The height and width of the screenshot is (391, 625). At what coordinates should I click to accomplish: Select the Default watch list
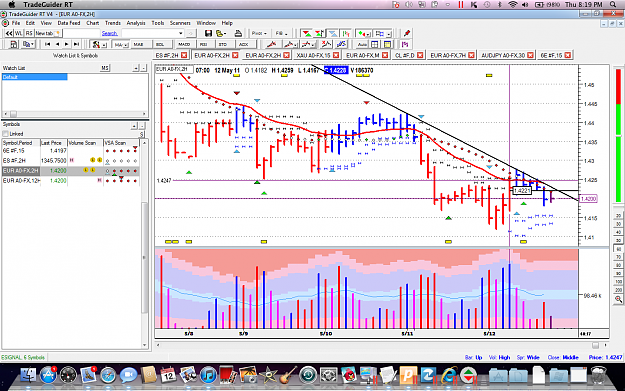pyautogui.click(x=35, y=77)
